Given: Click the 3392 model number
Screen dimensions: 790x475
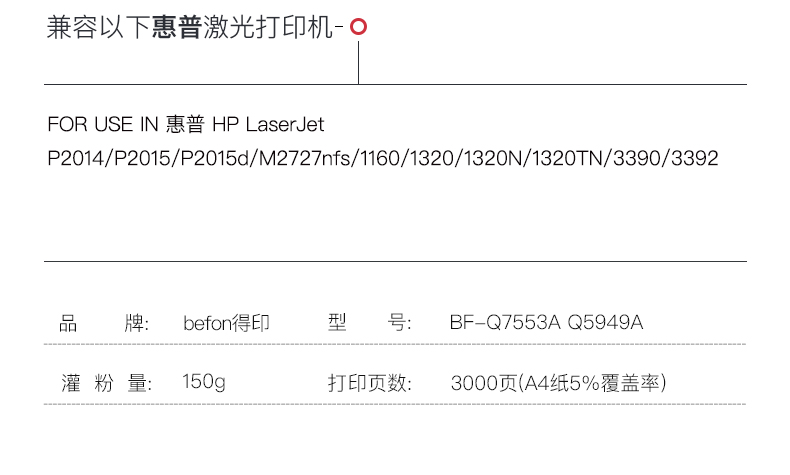Looking at the screenshot, I should tap(694, 158).
